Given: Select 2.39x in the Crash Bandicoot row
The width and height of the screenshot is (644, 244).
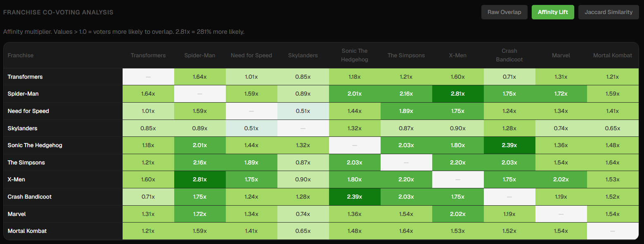Looking at the screenshot, I should point(355,197).
